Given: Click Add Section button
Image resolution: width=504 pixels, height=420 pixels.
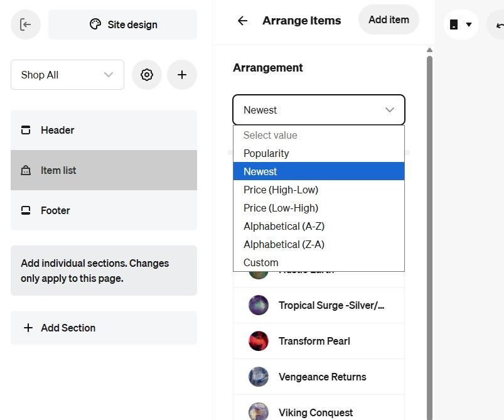Looking at the screenshot, I should [104, 327].
